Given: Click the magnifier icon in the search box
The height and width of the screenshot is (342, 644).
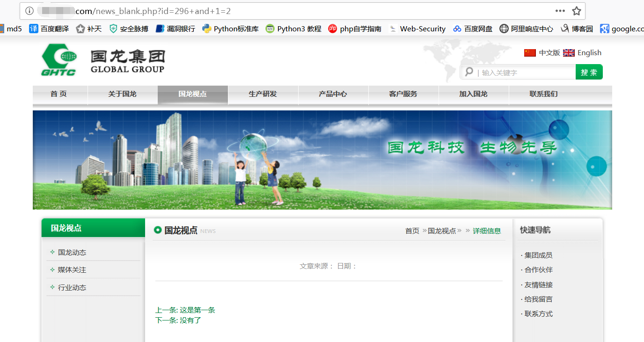Looking at the screenshot, I should (x=469, y=72).
